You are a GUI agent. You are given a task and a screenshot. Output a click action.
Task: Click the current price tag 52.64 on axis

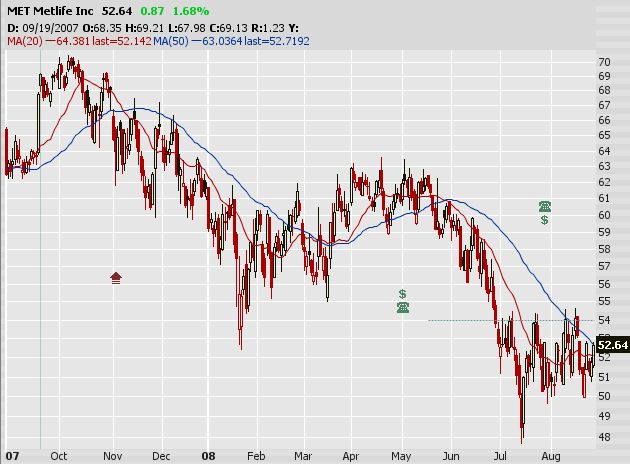(x=613, y=345)
